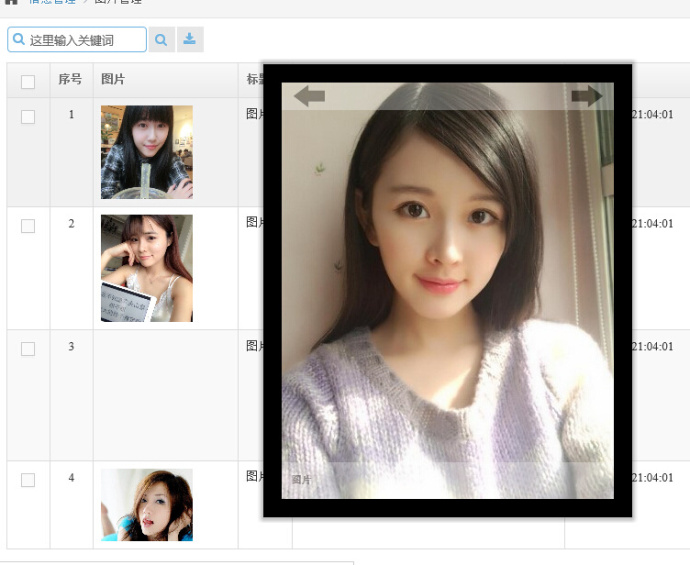Click the horizontal scrollbar below the table
The height and width of the screenshot is (565, 690).
(x=177, y=563)
